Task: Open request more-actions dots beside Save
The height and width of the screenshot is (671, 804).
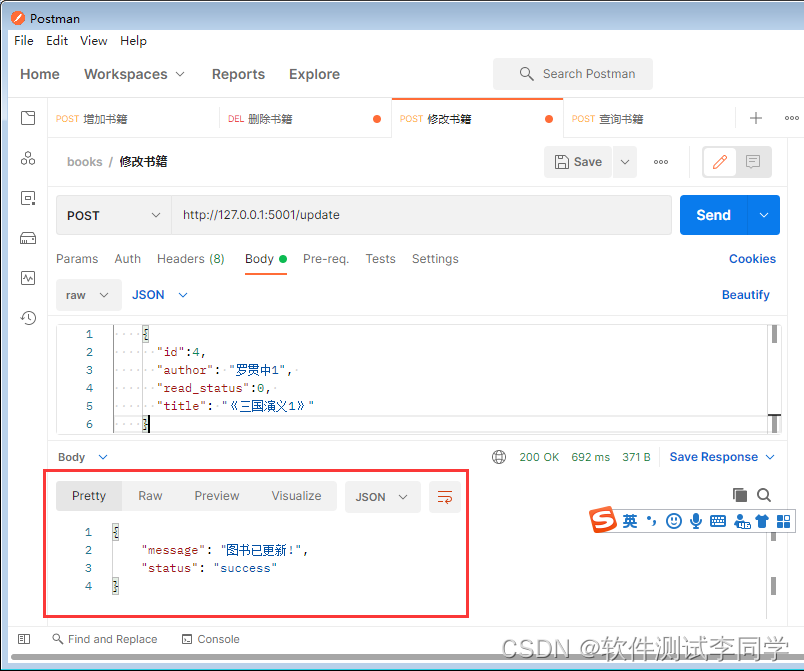Action: (x=661, y=162)
